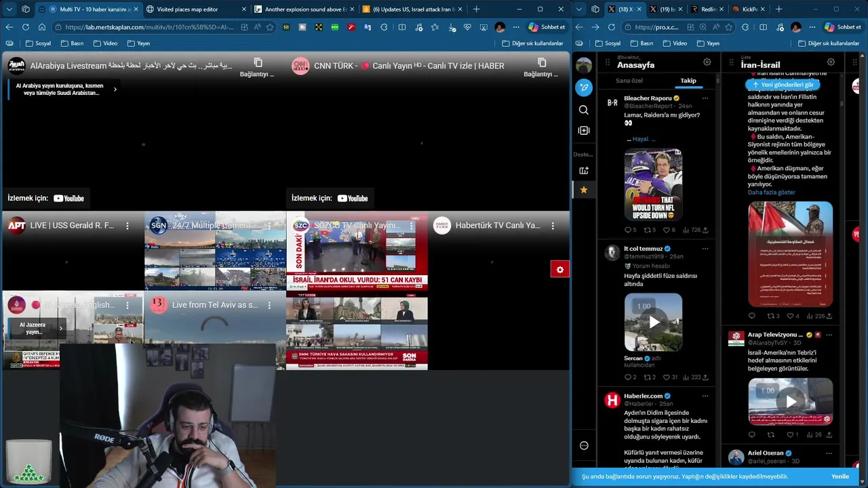This screenshot has width=868, height=488.
Task: Open the Bleacher Raporu NFL image
Action: [x=653, y=184]
